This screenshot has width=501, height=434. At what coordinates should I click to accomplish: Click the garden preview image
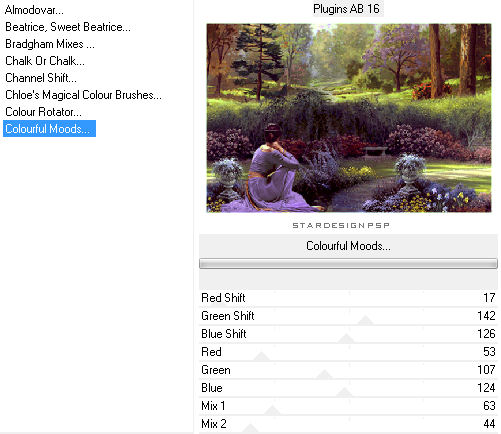click(x=349, y=118)
